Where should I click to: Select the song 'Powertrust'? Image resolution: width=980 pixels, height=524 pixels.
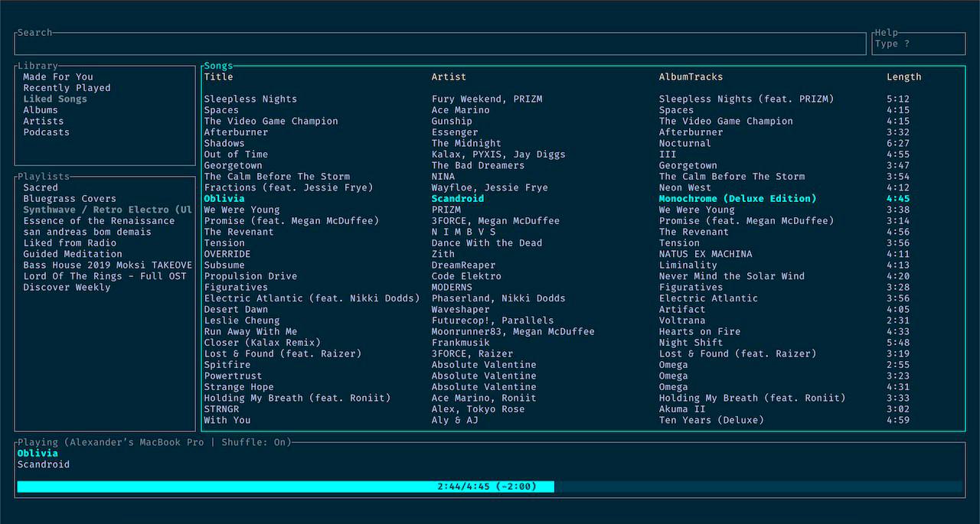233,376
